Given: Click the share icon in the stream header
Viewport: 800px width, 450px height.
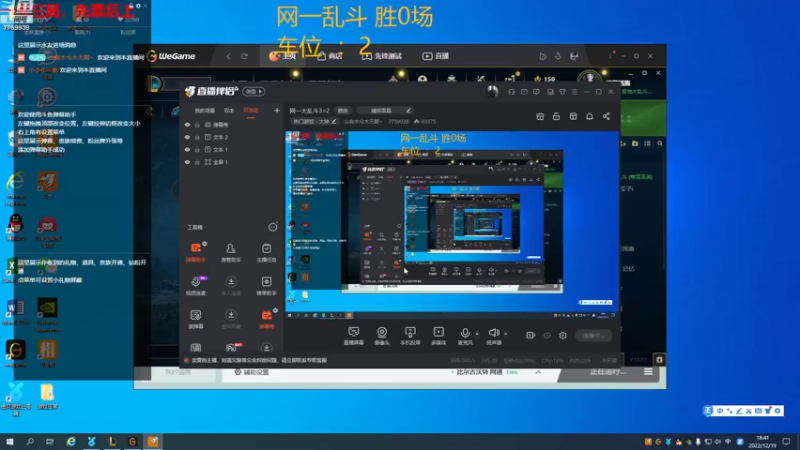Looking at the screenshot, I should coord(606,116).
